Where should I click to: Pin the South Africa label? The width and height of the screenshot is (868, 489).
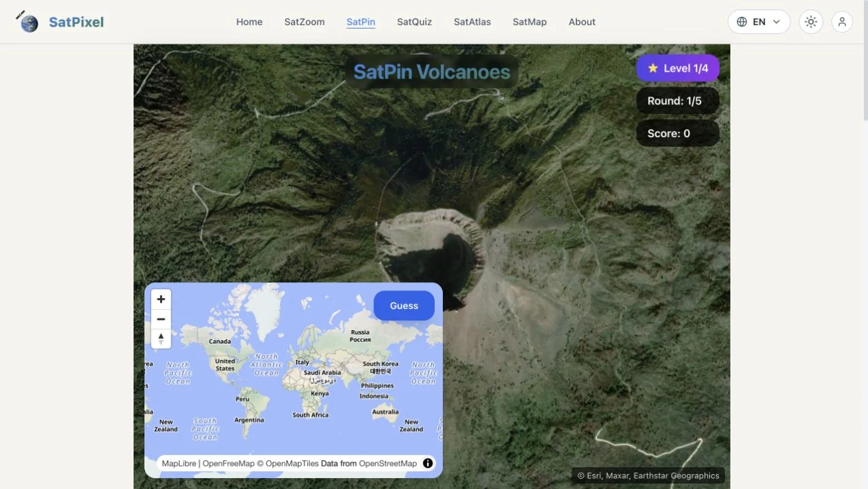[310, 415]
